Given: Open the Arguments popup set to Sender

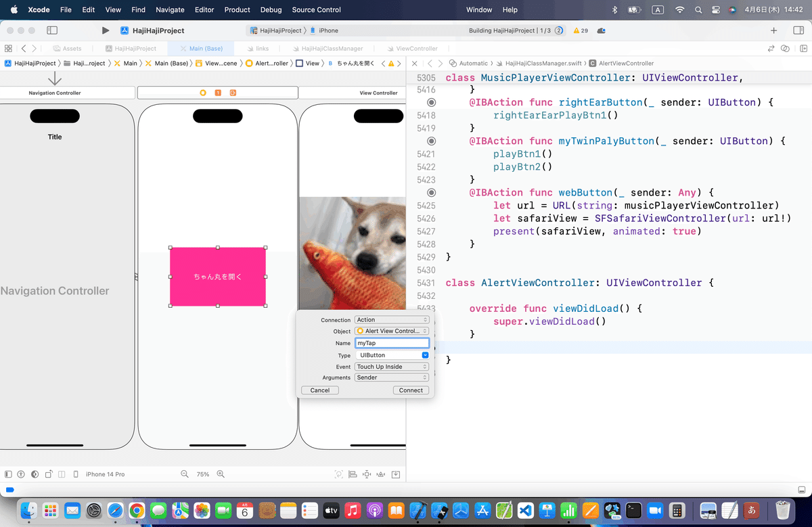Looking at the screenshot, I should [392, 377].
